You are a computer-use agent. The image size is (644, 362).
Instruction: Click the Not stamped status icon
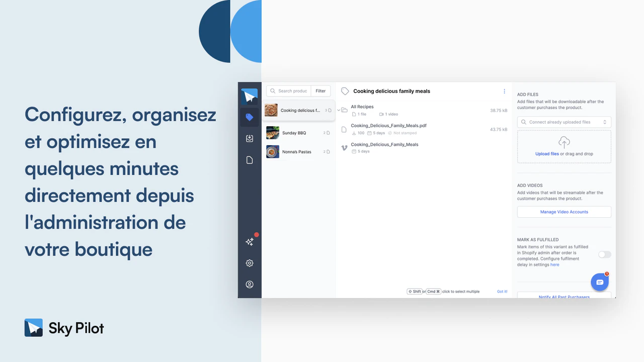[390, 133]
